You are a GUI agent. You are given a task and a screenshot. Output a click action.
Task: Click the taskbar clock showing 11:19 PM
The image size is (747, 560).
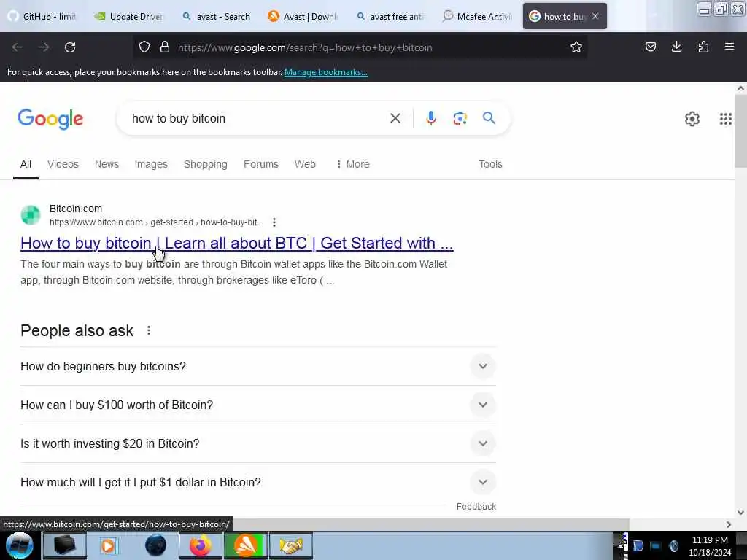[x=709, y=540]
